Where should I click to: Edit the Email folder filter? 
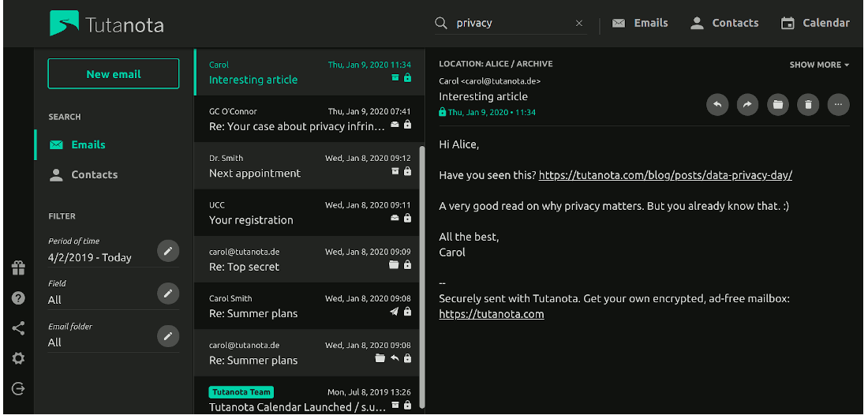tap(167, 336)
